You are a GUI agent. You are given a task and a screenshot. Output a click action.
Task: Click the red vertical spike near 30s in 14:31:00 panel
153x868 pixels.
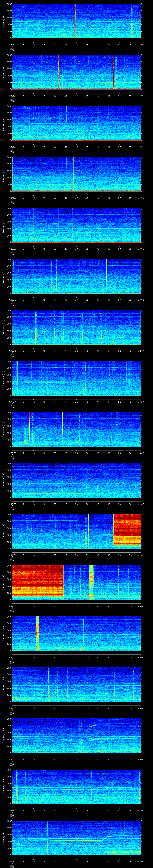(x=76, y=21)
